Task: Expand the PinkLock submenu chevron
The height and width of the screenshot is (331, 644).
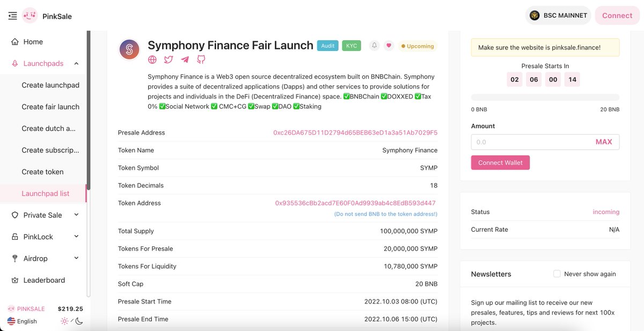Action: click(76, 237)
